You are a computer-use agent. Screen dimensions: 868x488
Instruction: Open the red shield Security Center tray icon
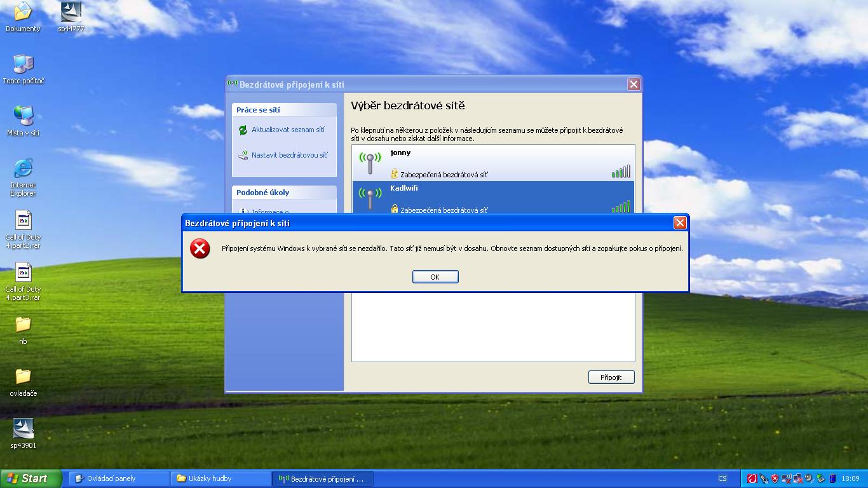coord(775,478)
